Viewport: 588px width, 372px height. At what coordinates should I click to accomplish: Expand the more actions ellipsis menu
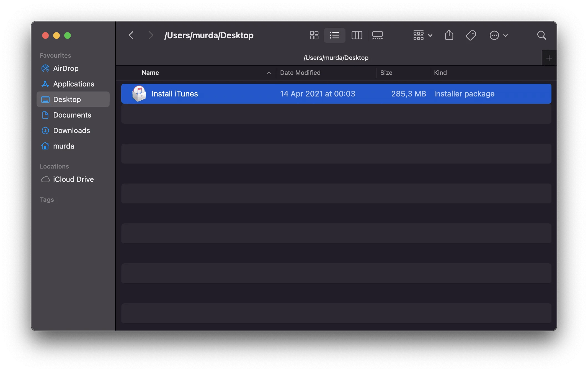point(498,35)
